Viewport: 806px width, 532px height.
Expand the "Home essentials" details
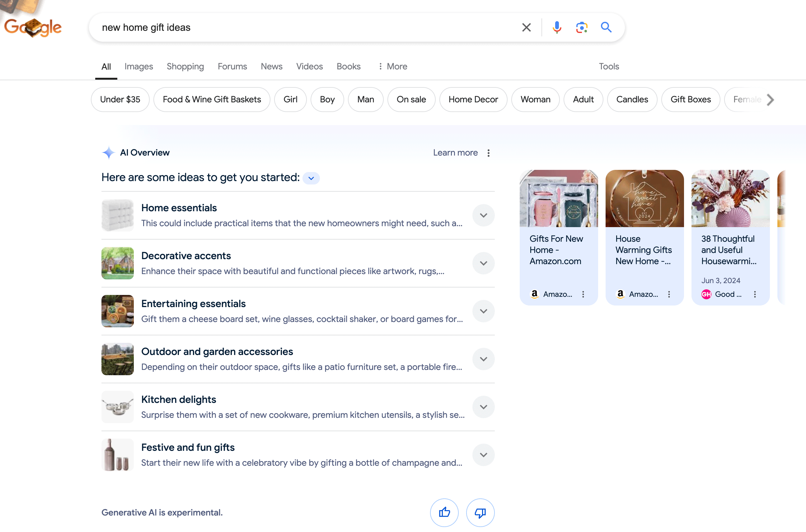coord(483,215)
